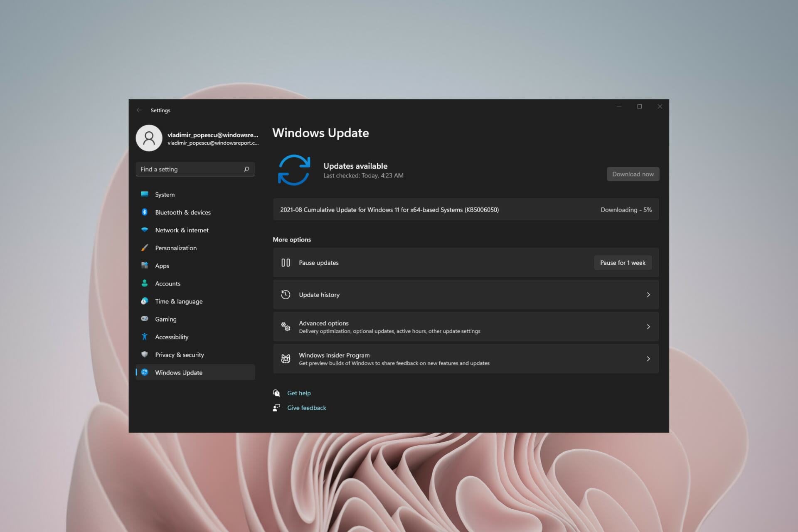Select Personalization in the sidebar
The height and width of the screenshot is (532, 798).
(x=195, y=248)
